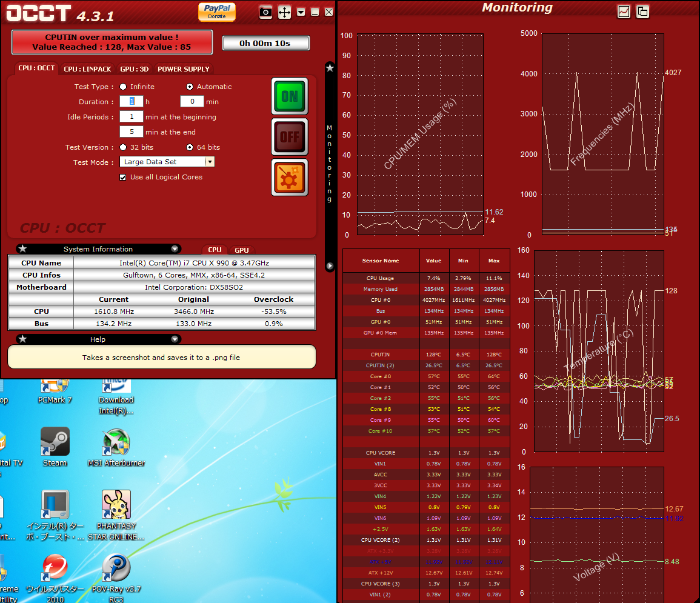Viewport: 700px width, 603px height.
Task: Open the Intel Turbo Boost desktop shortcut
Action: 55,516
